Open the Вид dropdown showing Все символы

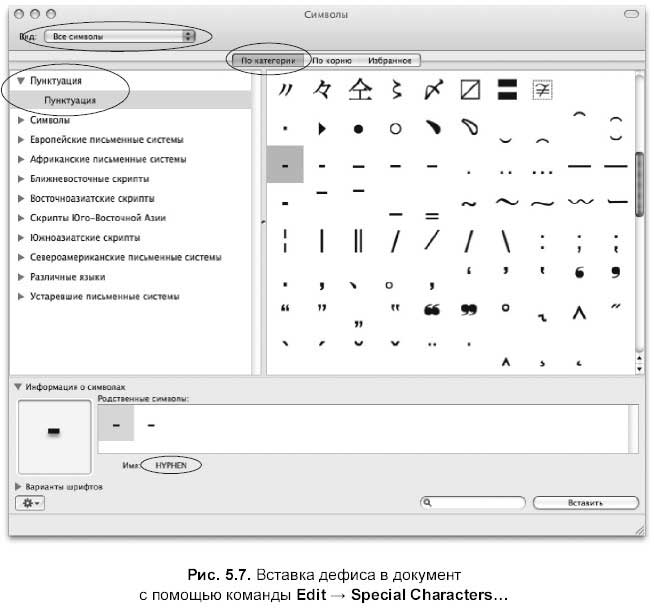click(120, 36)
